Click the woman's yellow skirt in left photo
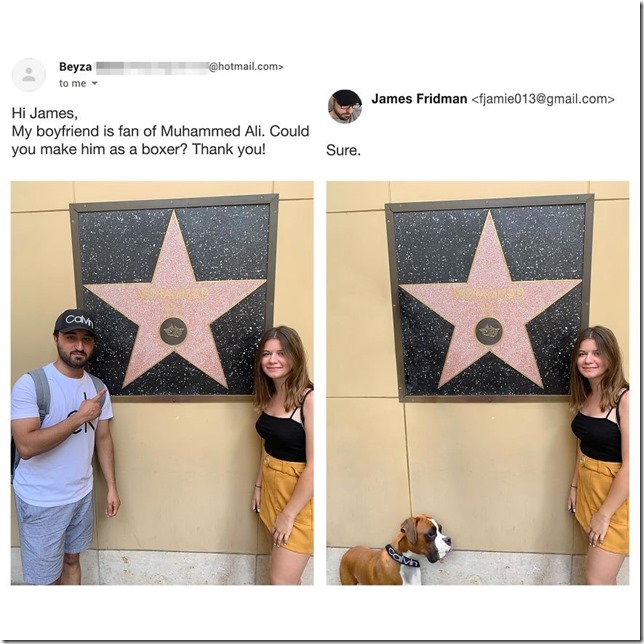The width and height of the screenshot is (644, 644). [x=287, y=501]
